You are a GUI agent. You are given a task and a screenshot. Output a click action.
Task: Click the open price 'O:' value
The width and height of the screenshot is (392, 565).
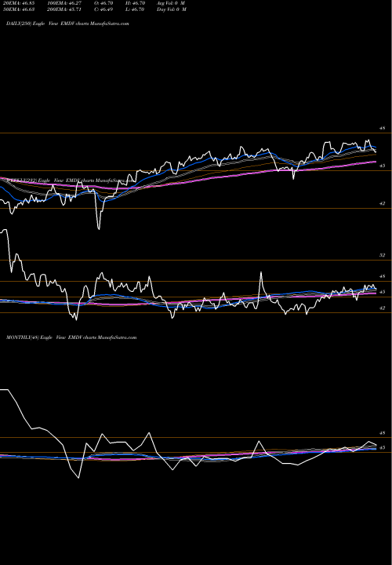pyautogui.click(x=103, y=3)
